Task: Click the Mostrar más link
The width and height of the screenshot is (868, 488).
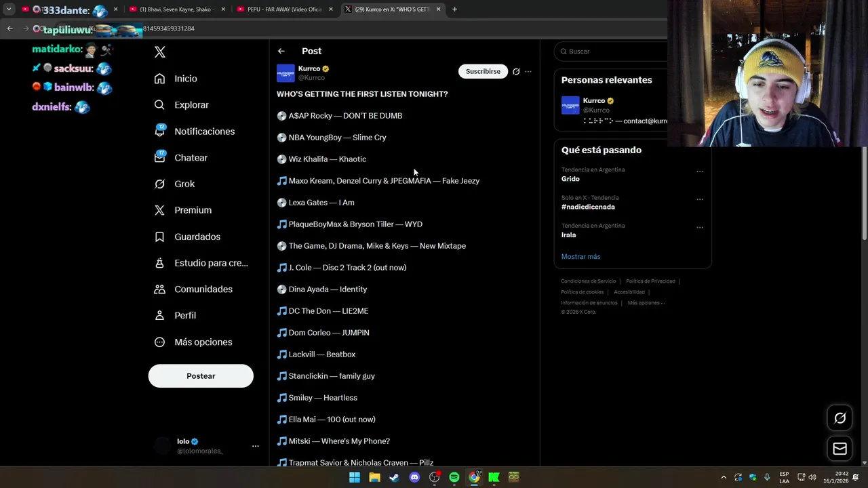Action: [580, 257]
